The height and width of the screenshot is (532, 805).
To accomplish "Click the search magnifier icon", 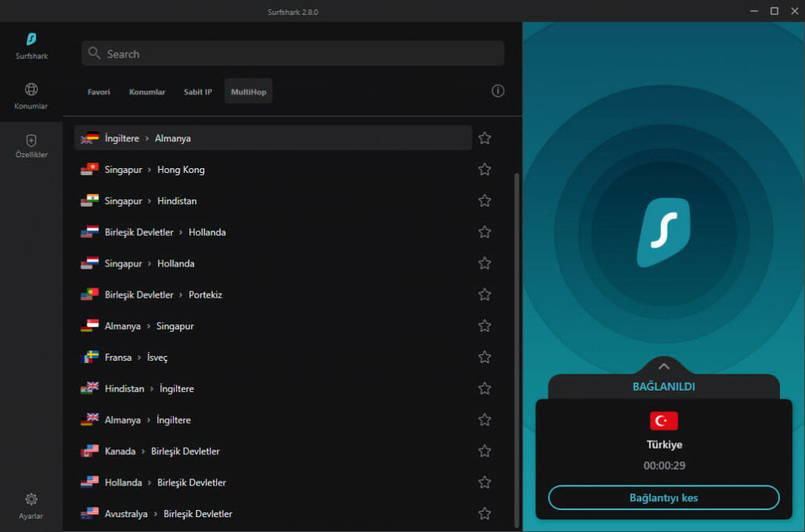I will tap(94, 53).
